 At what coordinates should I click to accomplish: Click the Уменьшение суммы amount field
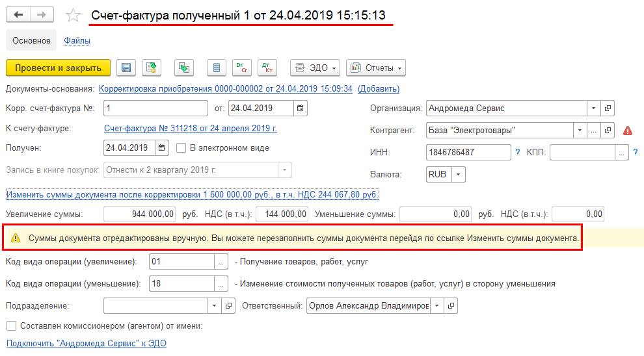[435, 214]
